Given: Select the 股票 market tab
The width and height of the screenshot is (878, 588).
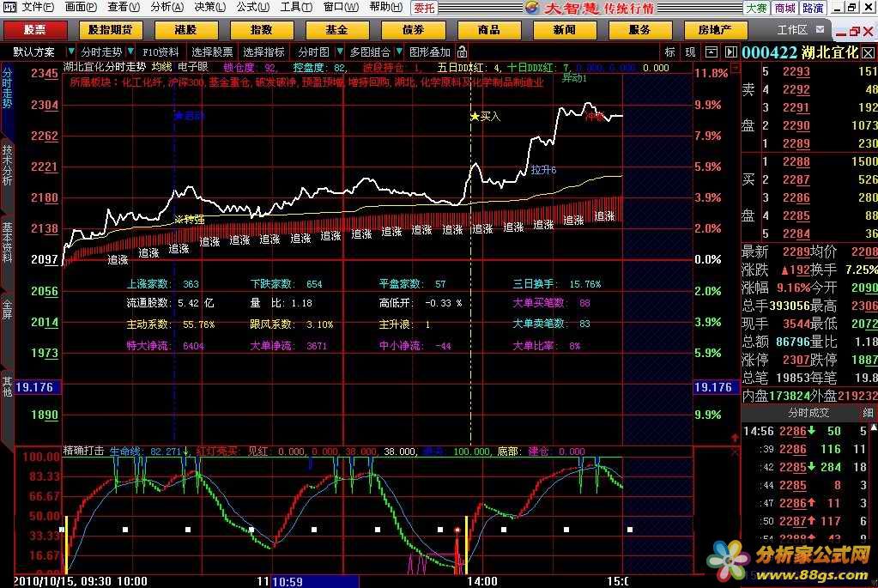Looking at the screenshot, I should click(35, 30).
